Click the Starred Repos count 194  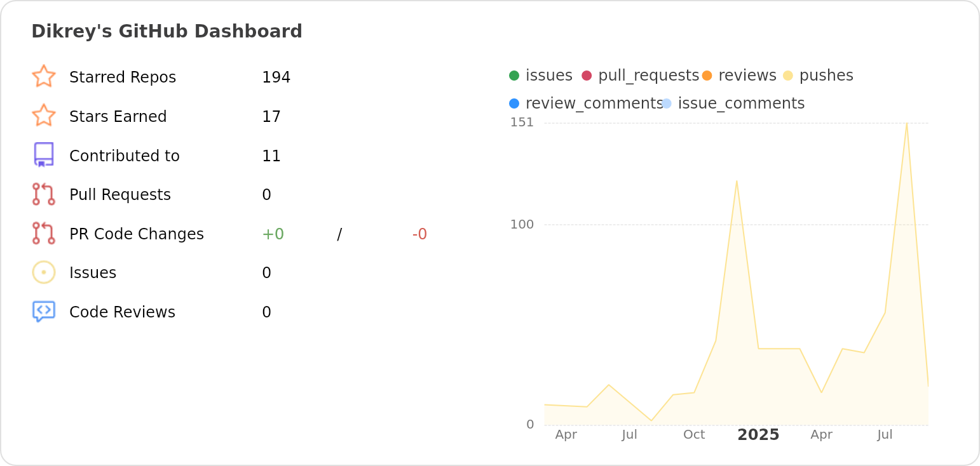(276, 77)
